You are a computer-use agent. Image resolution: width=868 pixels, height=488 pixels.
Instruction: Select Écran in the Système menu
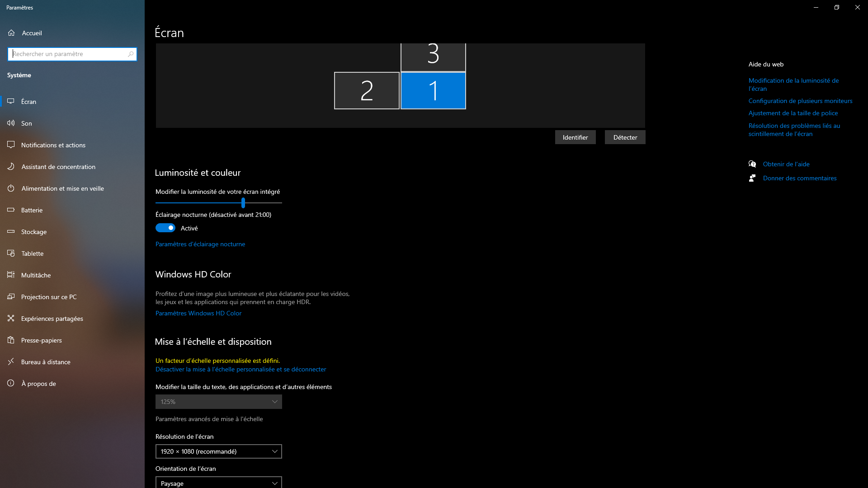point(29,101)
